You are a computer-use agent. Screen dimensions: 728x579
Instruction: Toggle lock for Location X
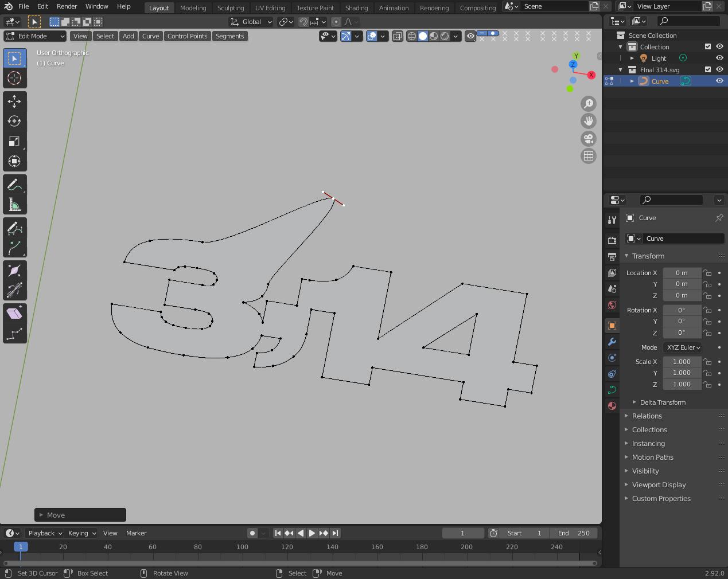click(708, 273)
